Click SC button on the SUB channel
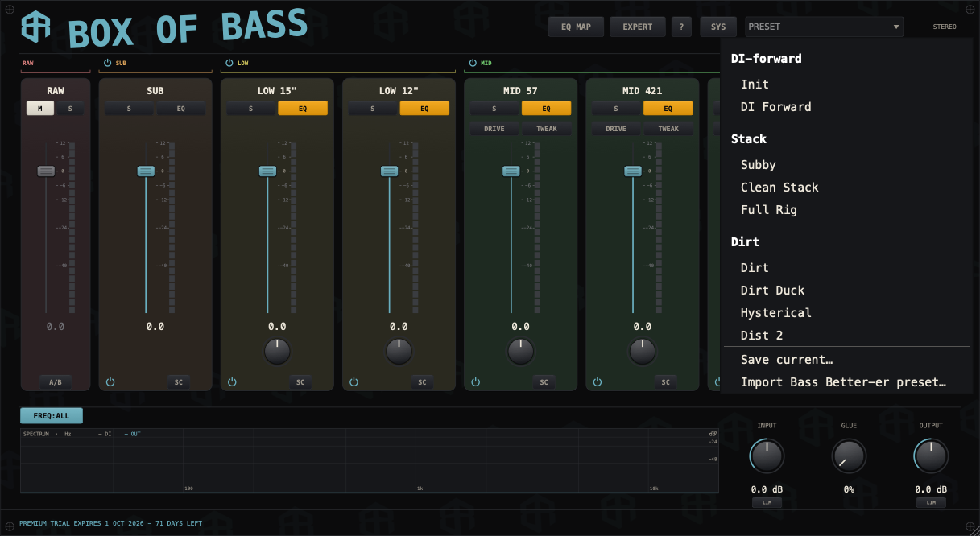980x536 pixels. (x=179, y=382)
